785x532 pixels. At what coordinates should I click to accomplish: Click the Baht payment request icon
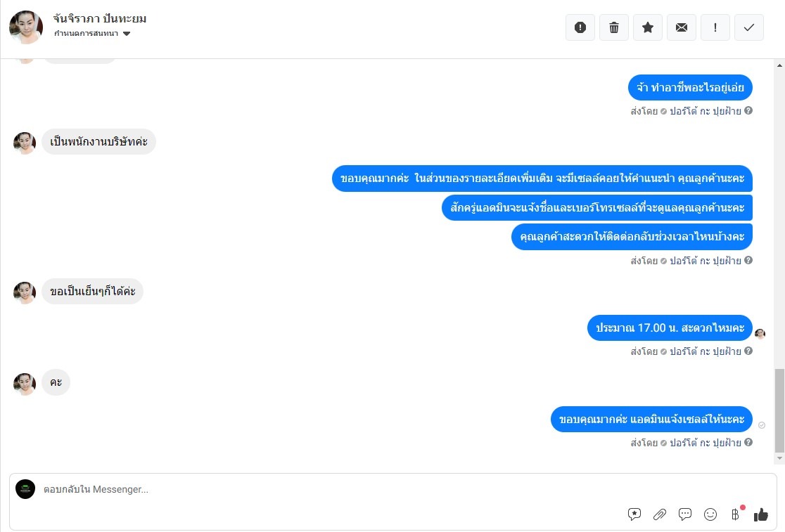point(736,514)
